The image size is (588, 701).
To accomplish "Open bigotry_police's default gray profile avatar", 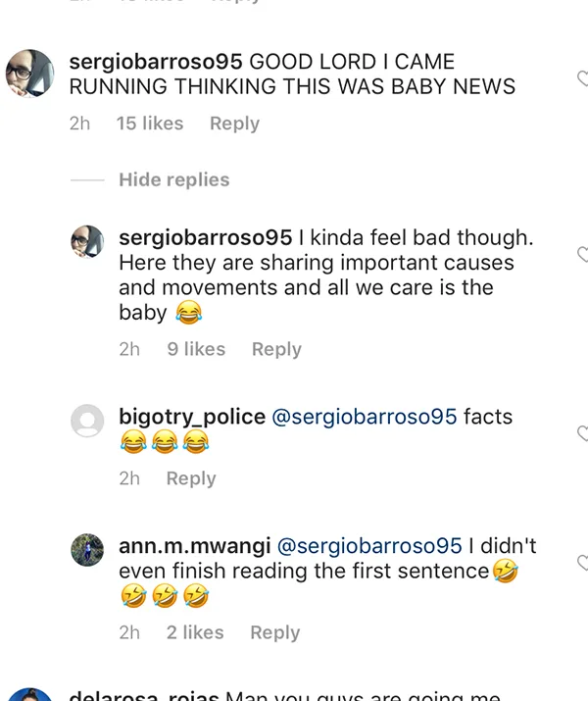I will 87,421.
